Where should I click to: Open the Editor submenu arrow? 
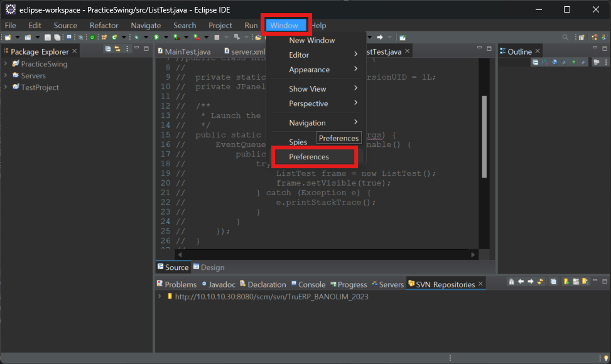[356, 54]
